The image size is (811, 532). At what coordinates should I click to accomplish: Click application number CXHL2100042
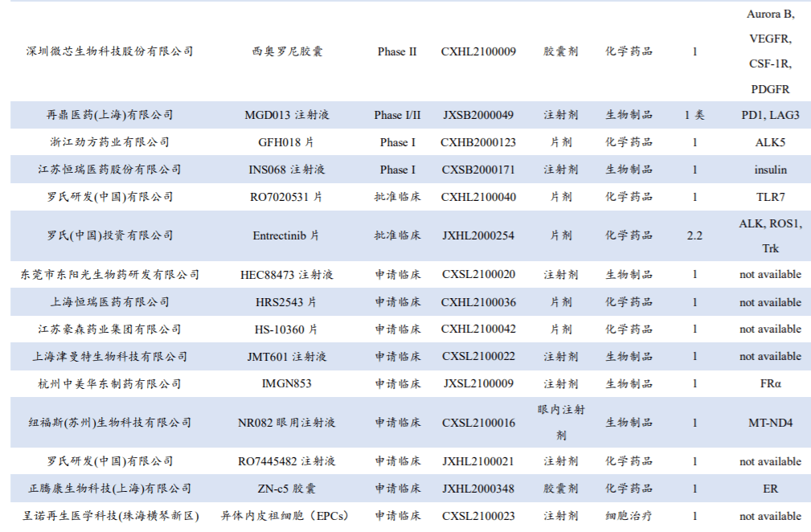(x=478, y=329)
